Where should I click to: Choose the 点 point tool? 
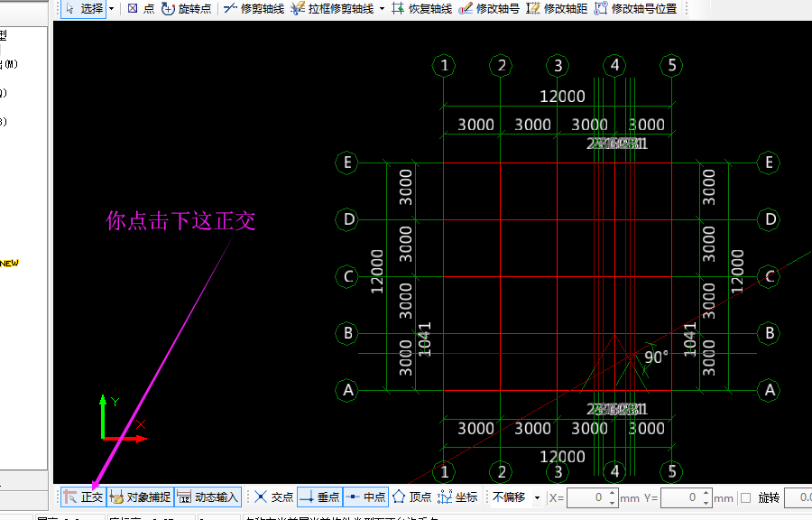(142, 9)
